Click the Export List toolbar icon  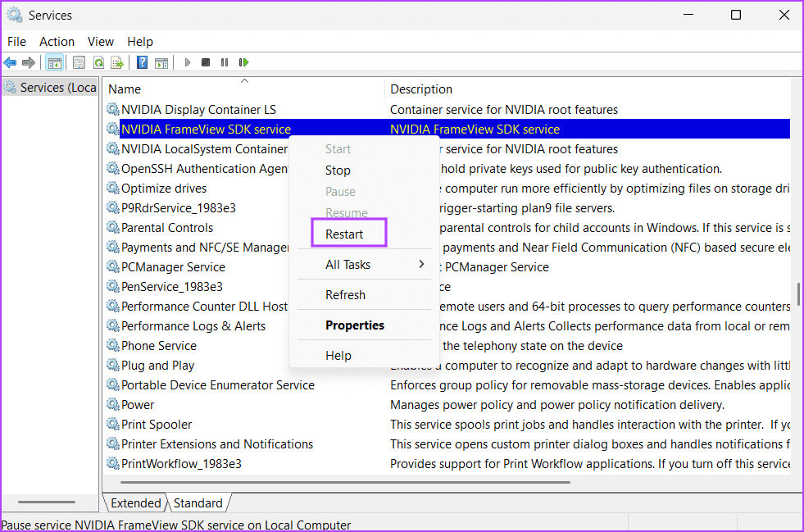click(117, 62)
